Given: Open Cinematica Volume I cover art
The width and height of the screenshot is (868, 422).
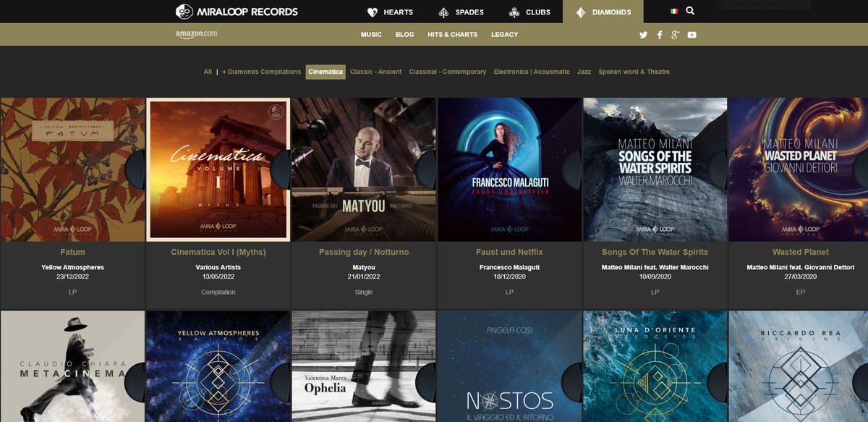Looking at the screenshot, I should pyautogui.click(x=218, y=169).
